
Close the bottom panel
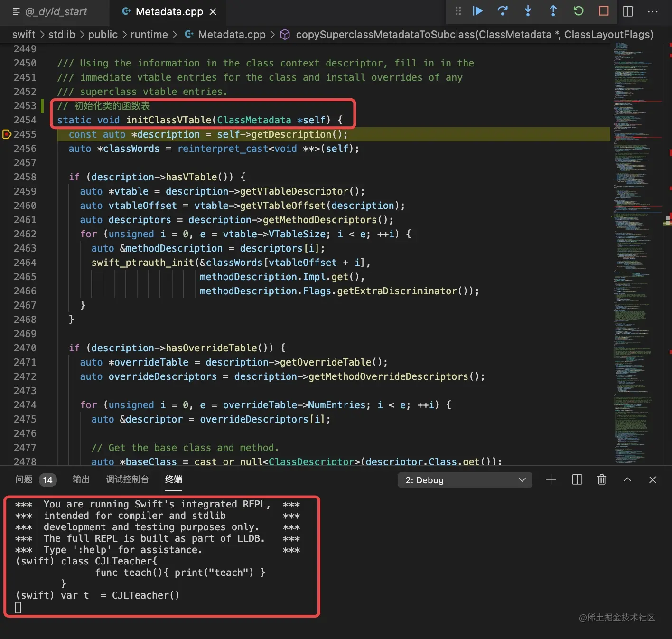[x=653, y=480]
